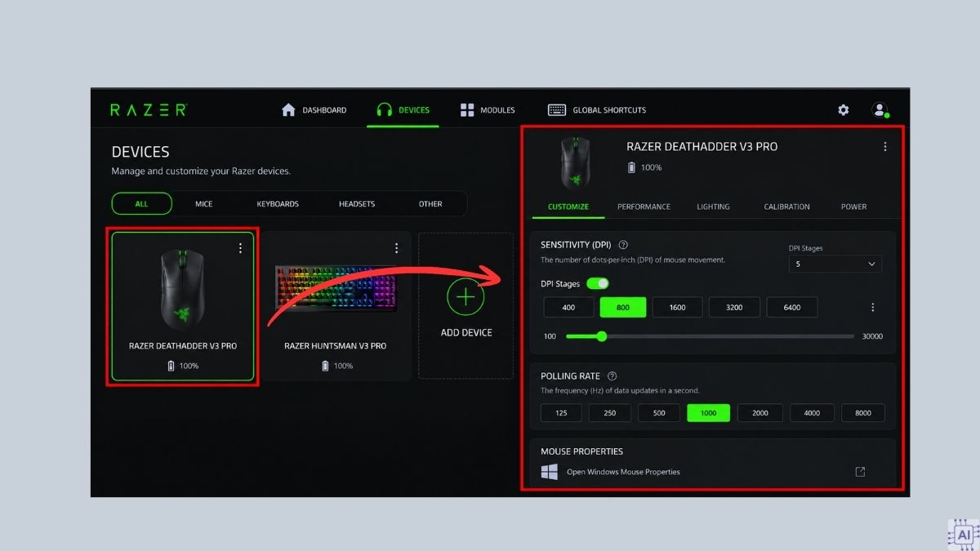Click the DPI sensitivity slider handle

(602, 336)
